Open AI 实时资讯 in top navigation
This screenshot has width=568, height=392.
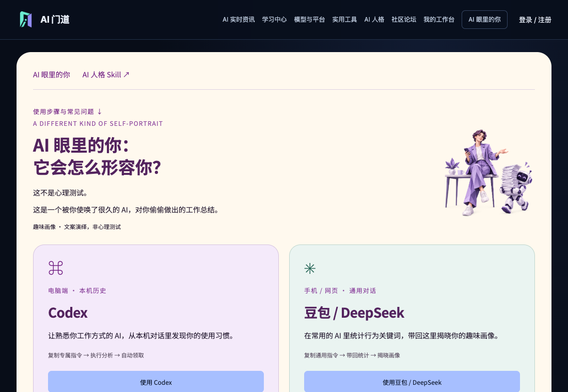(239, 20)
